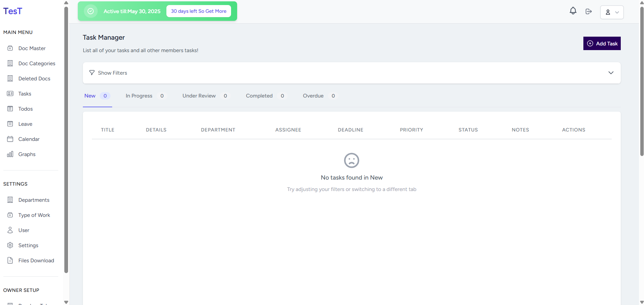
Task: Click the filter funnel icon
Action: [x=92, y=73]
